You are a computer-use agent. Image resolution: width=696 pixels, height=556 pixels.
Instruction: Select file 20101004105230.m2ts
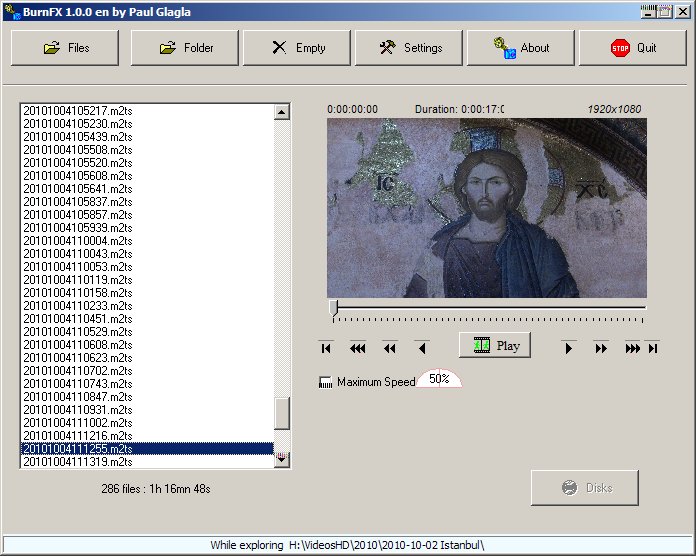click(x=147, y=124)
